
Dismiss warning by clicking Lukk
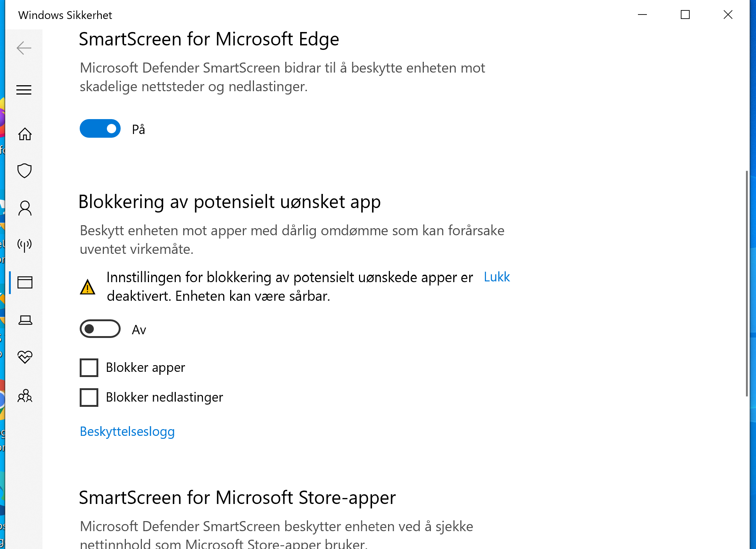tap(496, 277)
